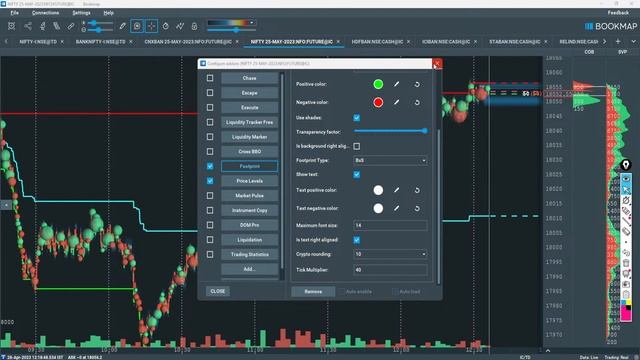Select the Liquidity Marker add-on button
Image resolution: width=640 pixels, height=360 pixels.
[249, 137]
